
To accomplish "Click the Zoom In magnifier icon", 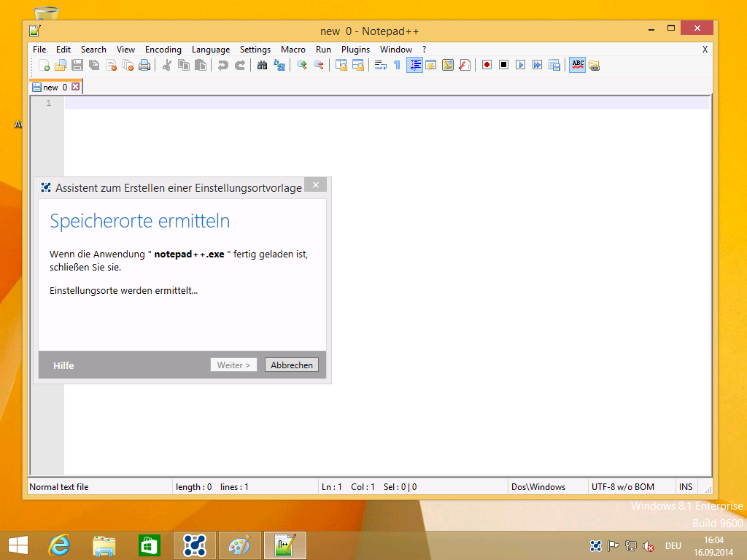I will (x=301, y=65).
